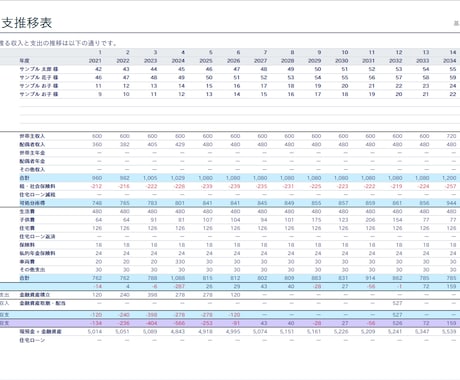Select the 2025 year column header
This screenshot has width=460, height=380.
click(206, 61)
